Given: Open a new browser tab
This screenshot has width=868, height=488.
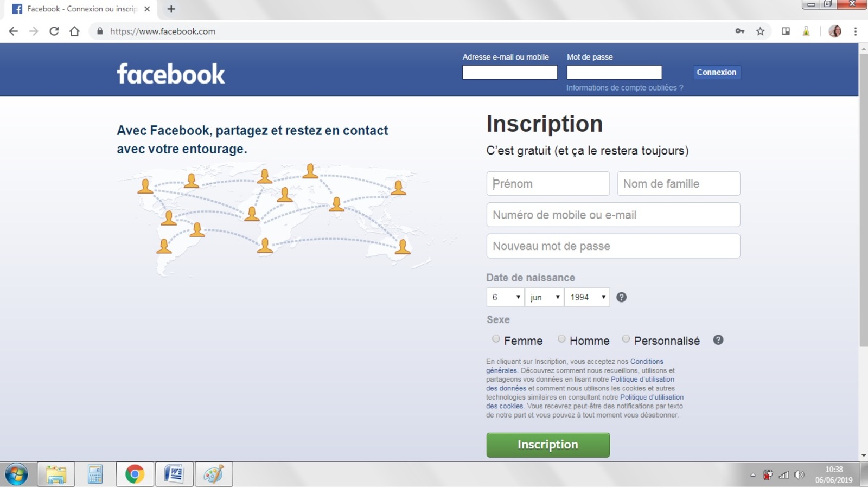Looking at the screenshot, I should pos(171,9).
